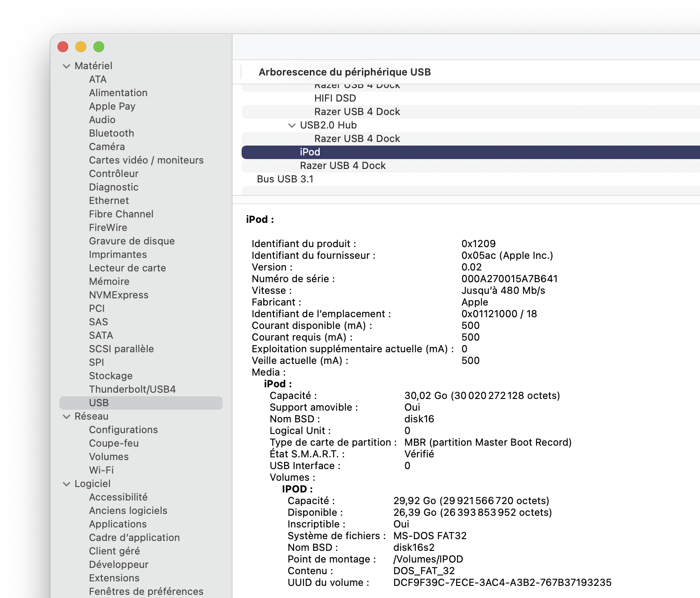Select Gravure de disque

pos(132,241)
